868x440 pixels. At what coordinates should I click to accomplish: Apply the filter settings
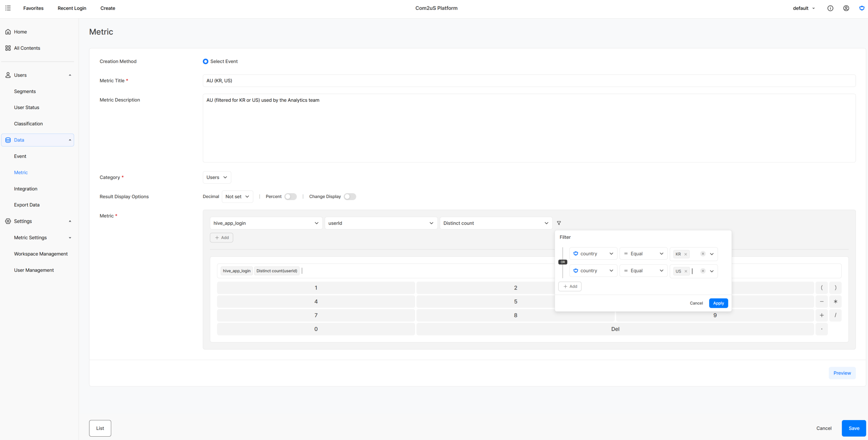[x=718, y=303]
